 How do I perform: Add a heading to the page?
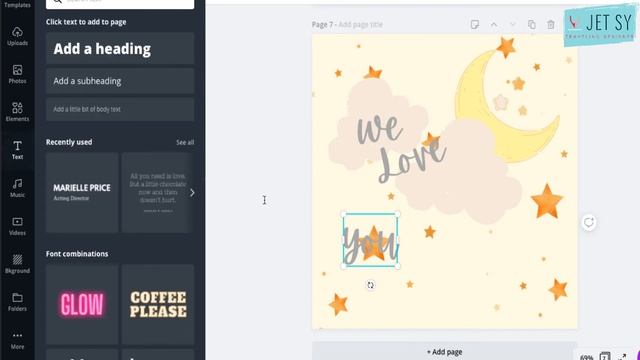pyautogui.click(x=120, y=49)
